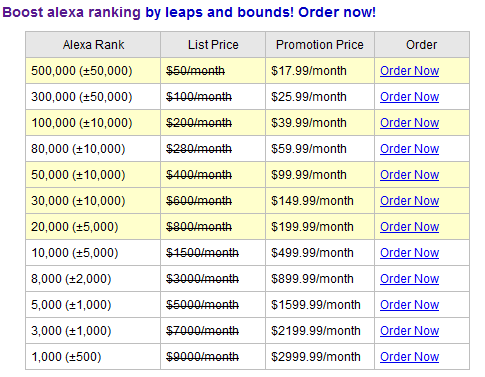This screenshot has height=377, width=485.
Task: Click Order Now for 300,000 rank
Action: click(409, 97)
